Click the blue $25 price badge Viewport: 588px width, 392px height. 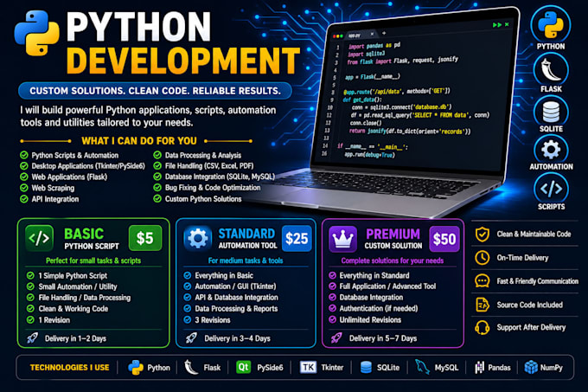tap(297, 238)
